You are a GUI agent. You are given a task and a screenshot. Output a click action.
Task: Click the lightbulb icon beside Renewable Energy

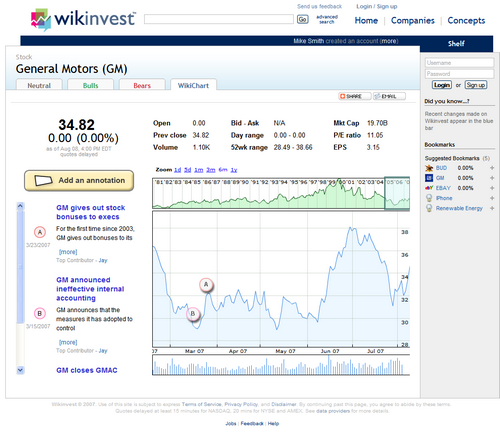(x=429, y=208)
